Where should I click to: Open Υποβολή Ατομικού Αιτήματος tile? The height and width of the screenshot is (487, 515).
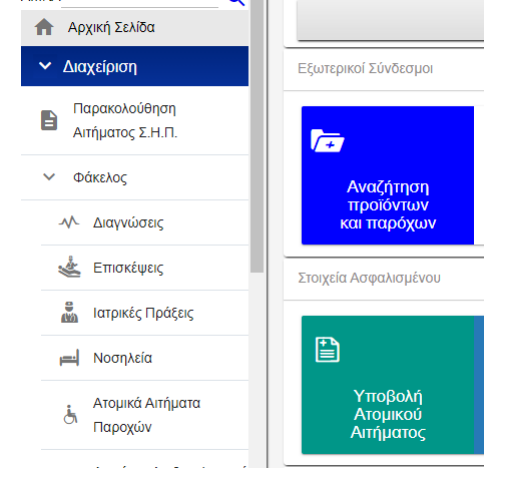point(388,385)
